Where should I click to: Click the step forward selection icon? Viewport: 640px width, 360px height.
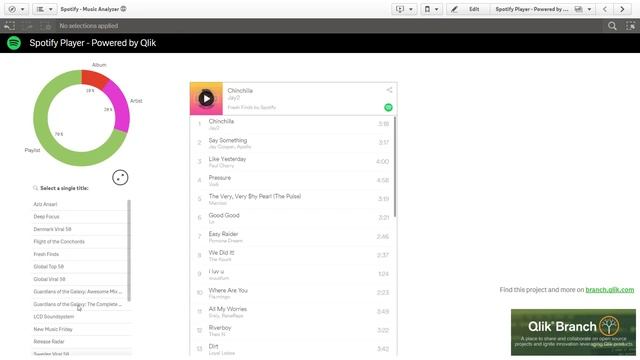pos(28,26)
